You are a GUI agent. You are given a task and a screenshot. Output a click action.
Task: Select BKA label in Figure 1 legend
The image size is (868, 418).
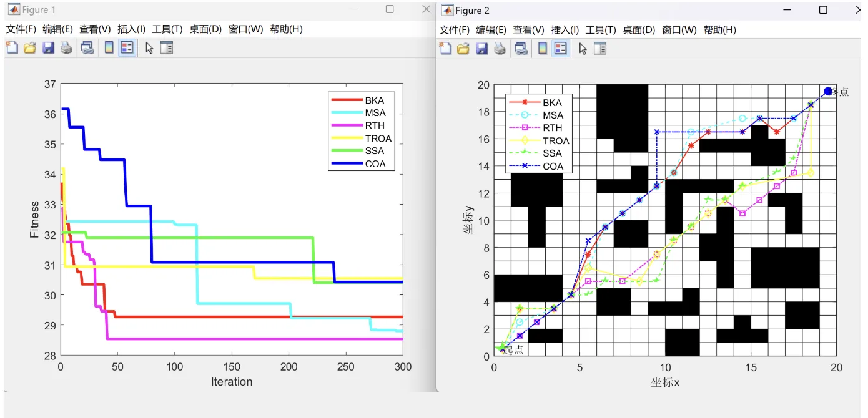coord(375,100)
